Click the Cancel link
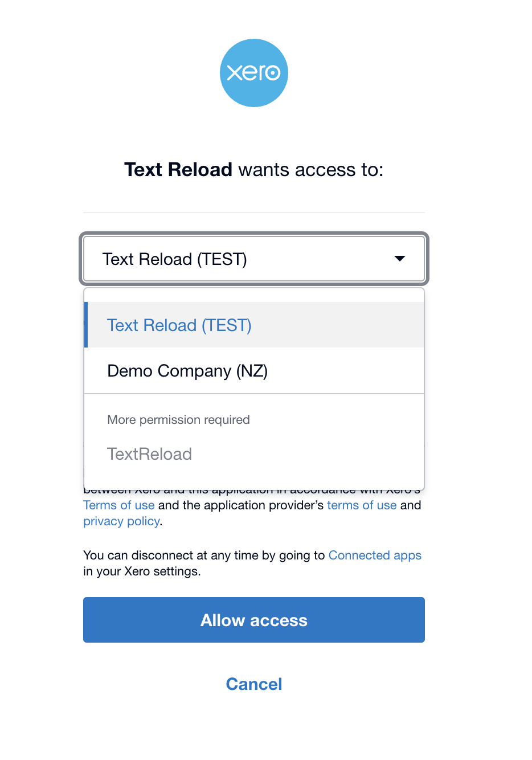The image size is (532, 760). [x=254, y=684]
